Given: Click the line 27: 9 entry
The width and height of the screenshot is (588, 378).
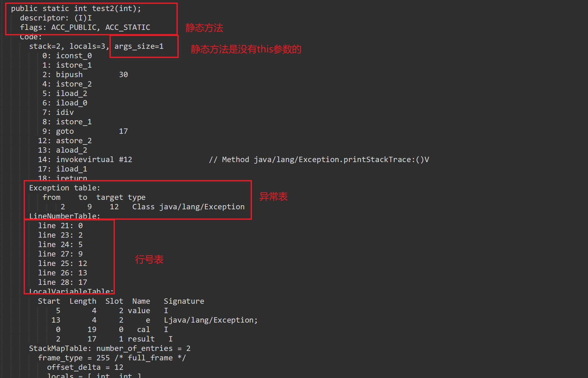Looking at the screenshot, I should (60, 254).
